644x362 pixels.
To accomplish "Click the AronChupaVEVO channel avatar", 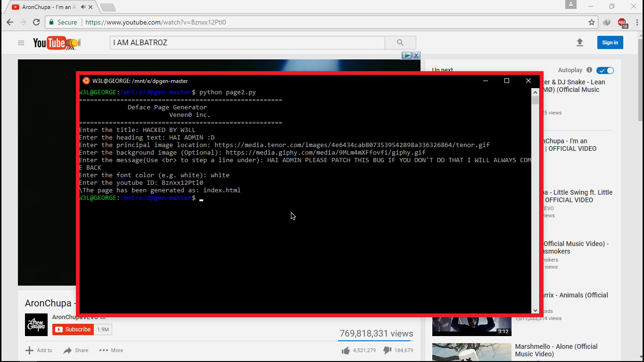I will [36, 324].
